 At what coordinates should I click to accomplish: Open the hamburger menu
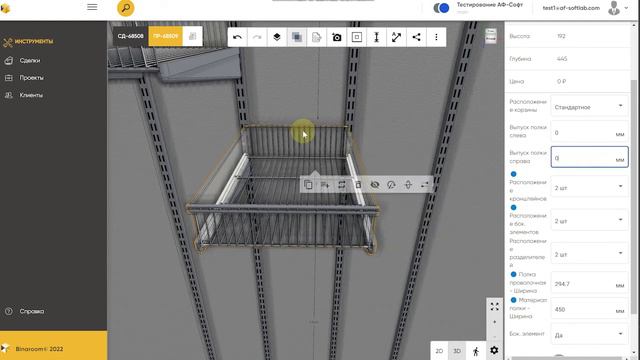coord(92,7)
